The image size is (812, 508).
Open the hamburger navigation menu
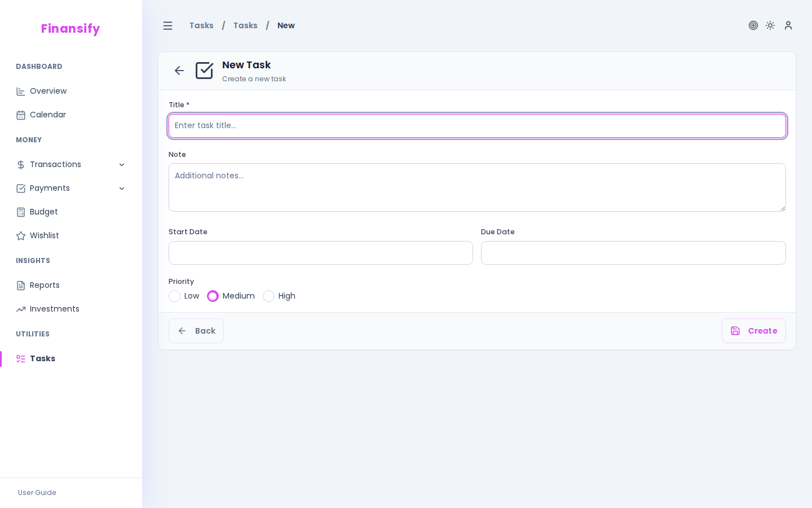point(167,25)
